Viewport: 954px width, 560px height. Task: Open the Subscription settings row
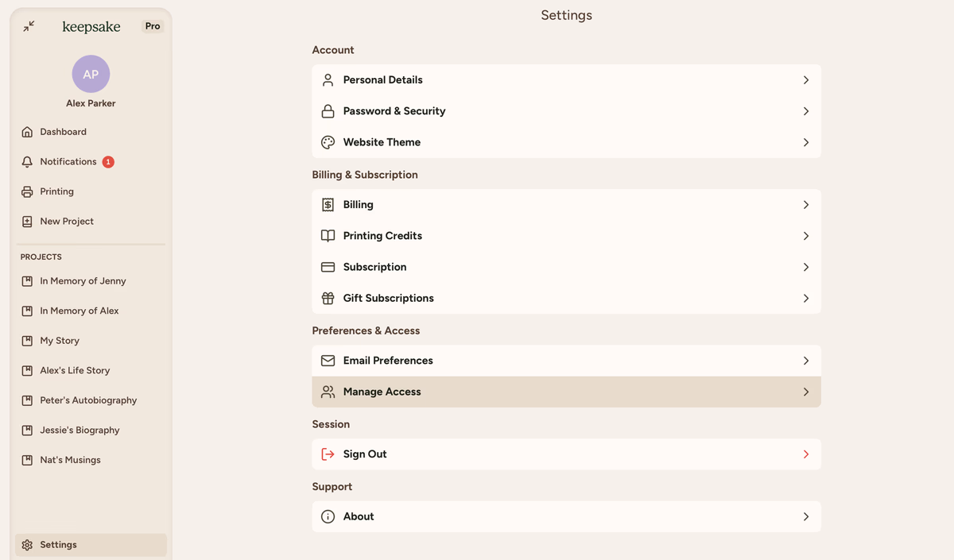point(374,267)
